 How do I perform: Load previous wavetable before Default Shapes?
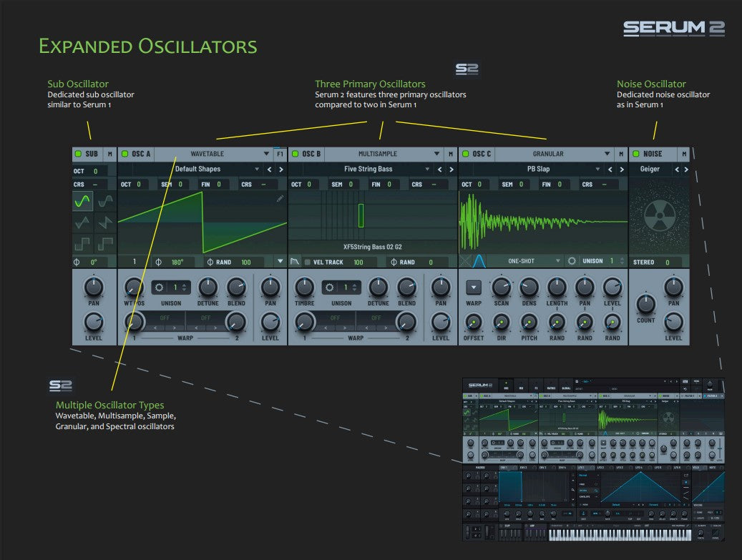click(269, 170)
